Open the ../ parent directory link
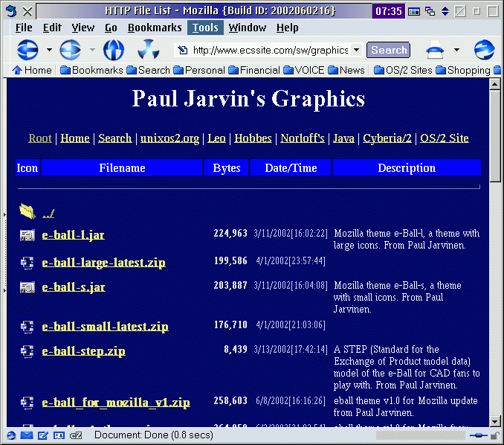This screenshot has width=504, height=445. point(48,214)
